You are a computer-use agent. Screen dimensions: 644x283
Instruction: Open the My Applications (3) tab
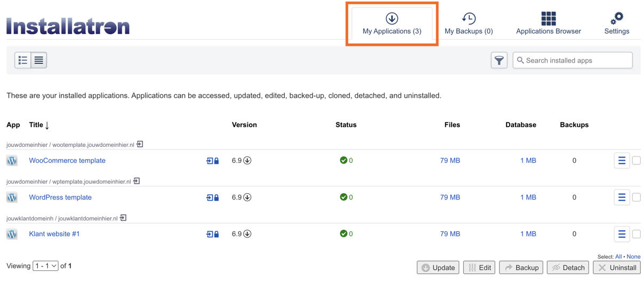click(392, 24)
